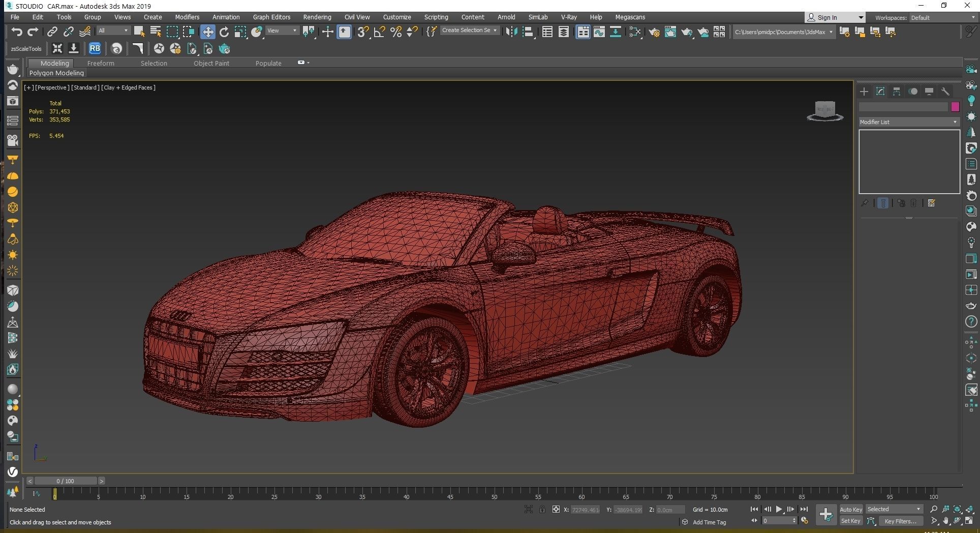Click the Redo arrow icon
This screenshot has width=980, height=533.
tap(33, 32)
